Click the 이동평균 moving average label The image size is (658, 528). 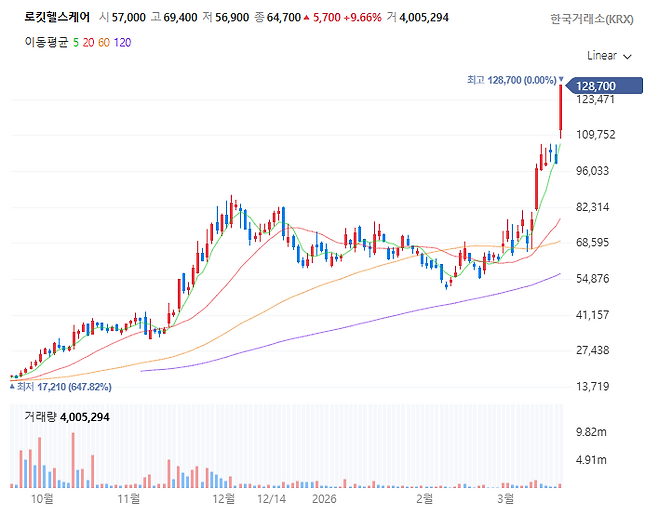click(x=46, y=42)
